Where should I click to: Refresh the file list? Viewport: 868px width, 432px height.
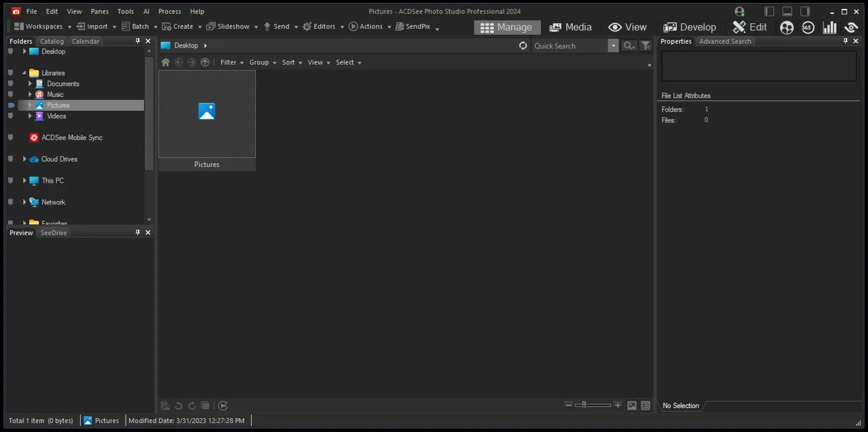523,45
